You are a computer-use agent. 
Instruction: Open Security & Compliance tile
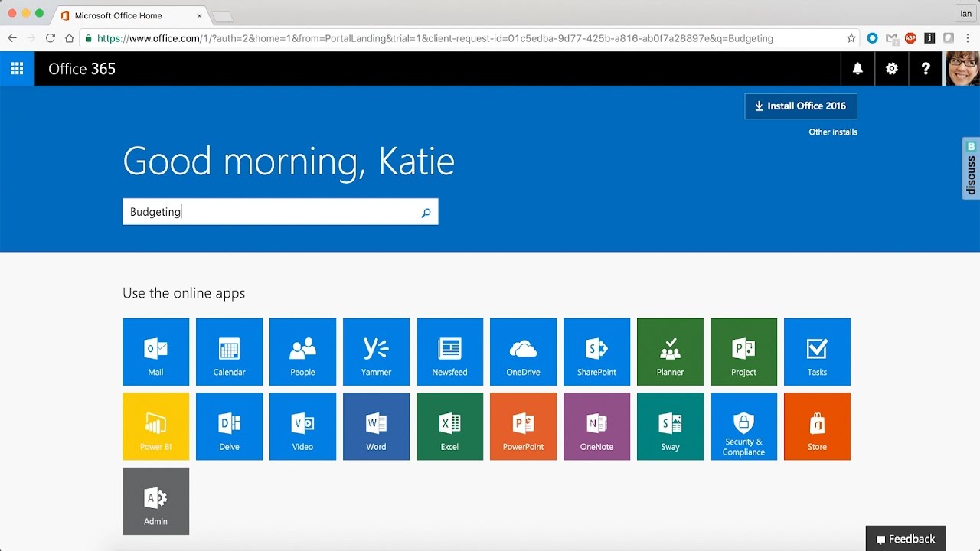pyautogui.click(x=743, y=426)
